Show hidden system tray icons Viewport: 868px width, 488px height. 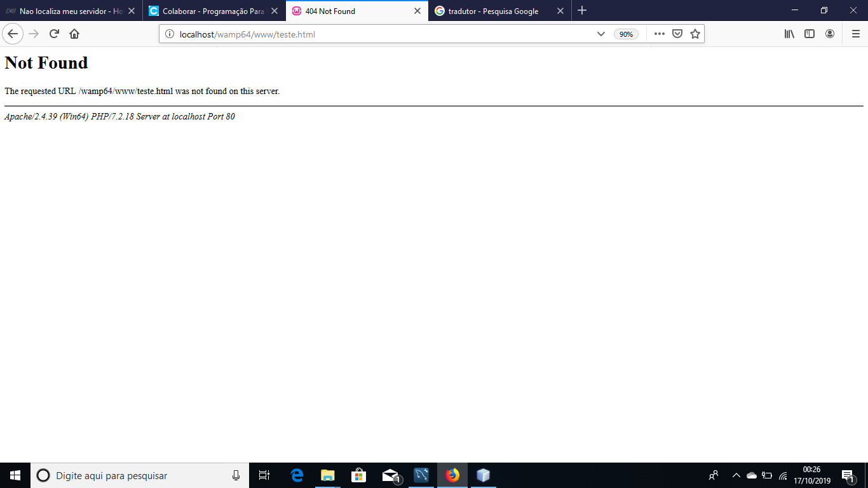(x=736, y=475)
